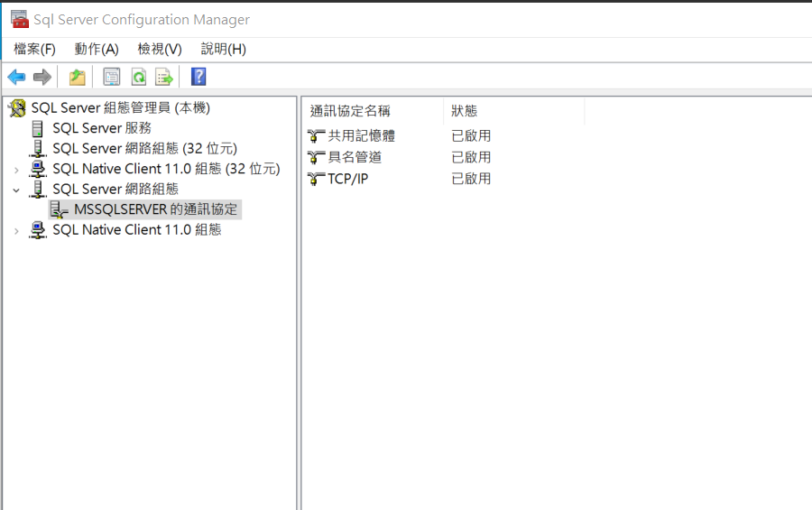Viewport: 812px width, 510px height.
Task: Click the Sql Server Configuration Manager title icon
Action: click(20, 19)
